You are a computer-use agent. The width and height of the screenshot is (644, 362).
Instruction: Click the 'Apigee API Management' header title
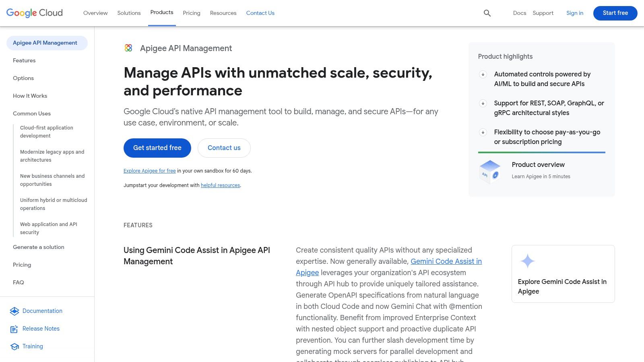click(x=186, y=48)
